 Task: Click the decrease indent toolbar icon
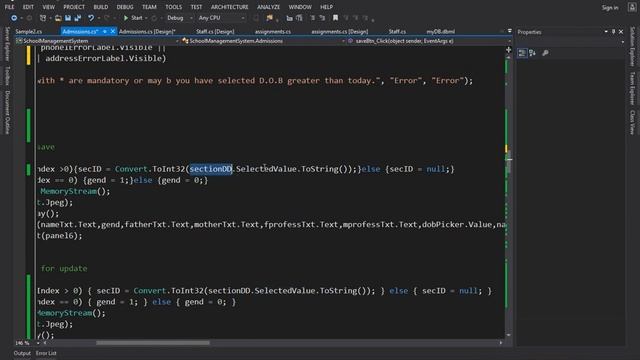(x=289, y=18)
